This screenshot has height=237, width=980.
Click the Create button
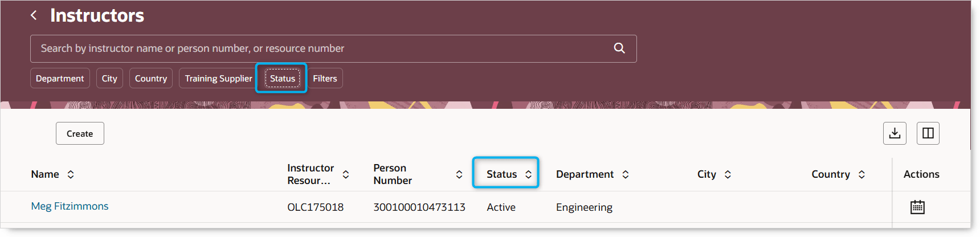coord(80,133)
